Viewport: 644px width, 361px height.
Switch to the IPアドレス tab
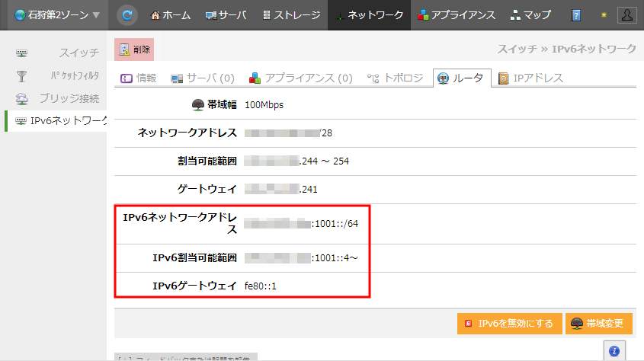[530, 78]
